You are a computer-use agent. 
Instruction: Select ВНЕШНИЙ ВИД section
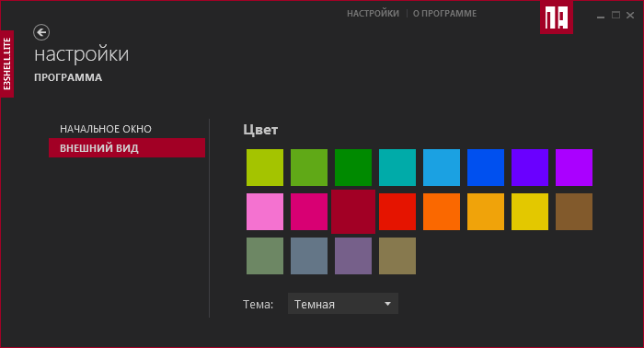[127, 148]
